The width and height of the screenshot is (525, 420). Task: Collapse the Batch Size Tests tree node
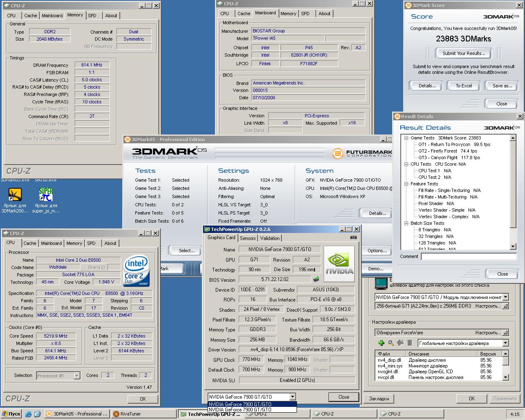click(406, 223)
